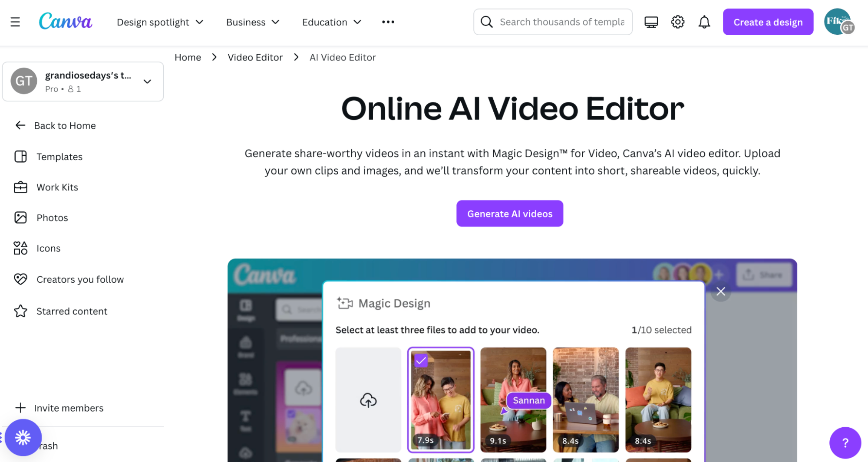Open the desktop app download icon
Viewport: 868px width, 462px height.
point(651,22)
